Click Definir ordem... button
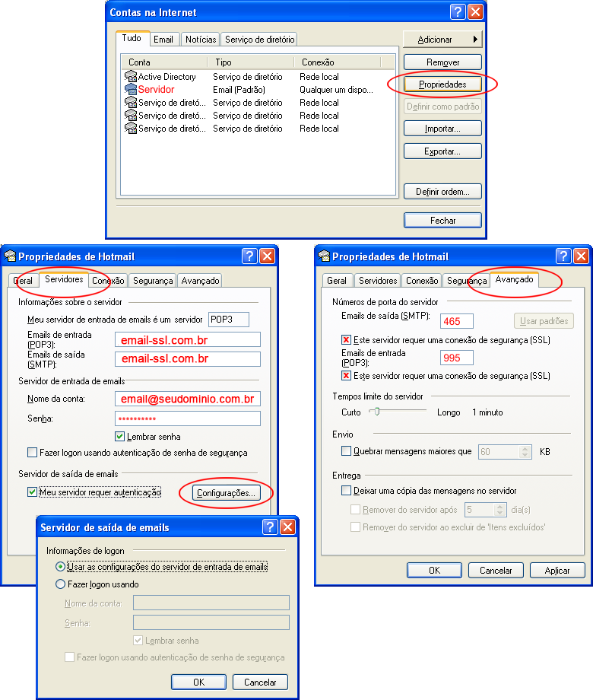The width and height of the screenshot is (593, 700). (442, 192)
